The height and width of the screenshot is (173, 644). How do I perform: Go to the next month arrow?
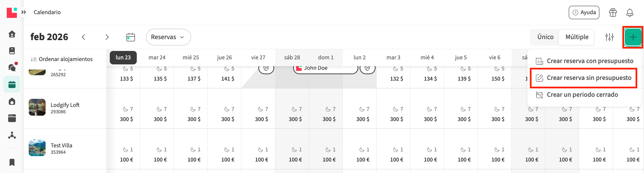click(107, 37)
